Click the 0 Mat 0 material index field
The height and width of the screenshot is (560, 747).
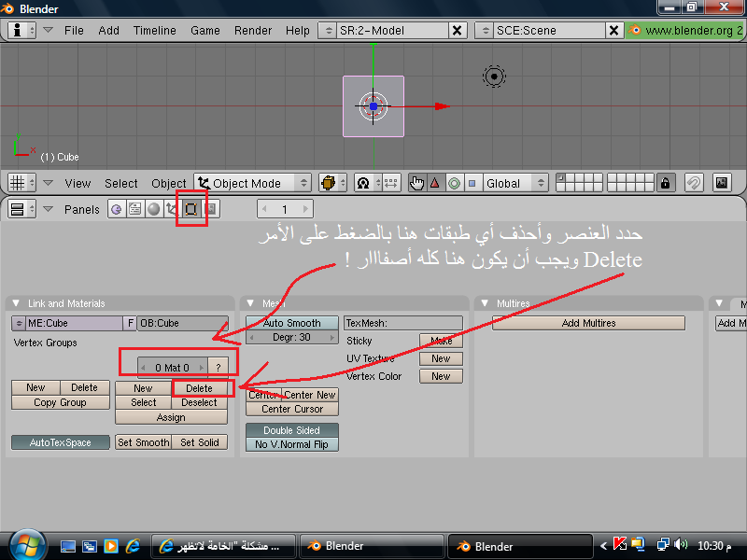tap(173, 368)
